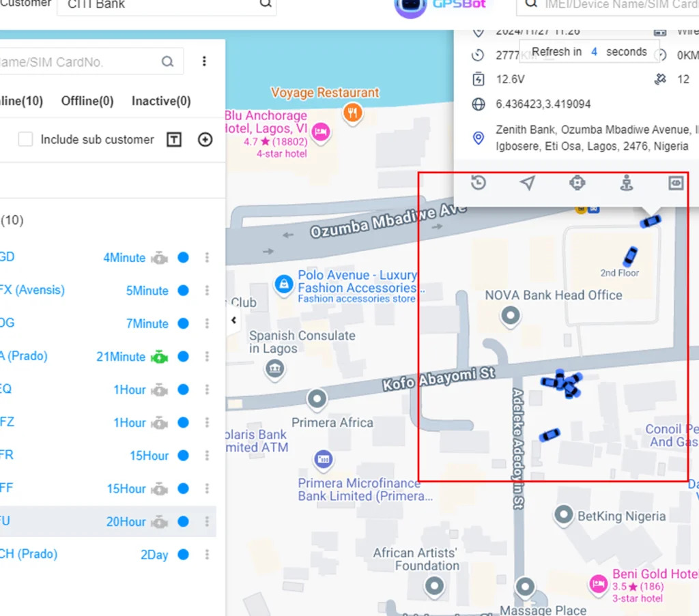Collapse the device list side panel arrow
Screen dimensions: 699x616
click(233, 320)
